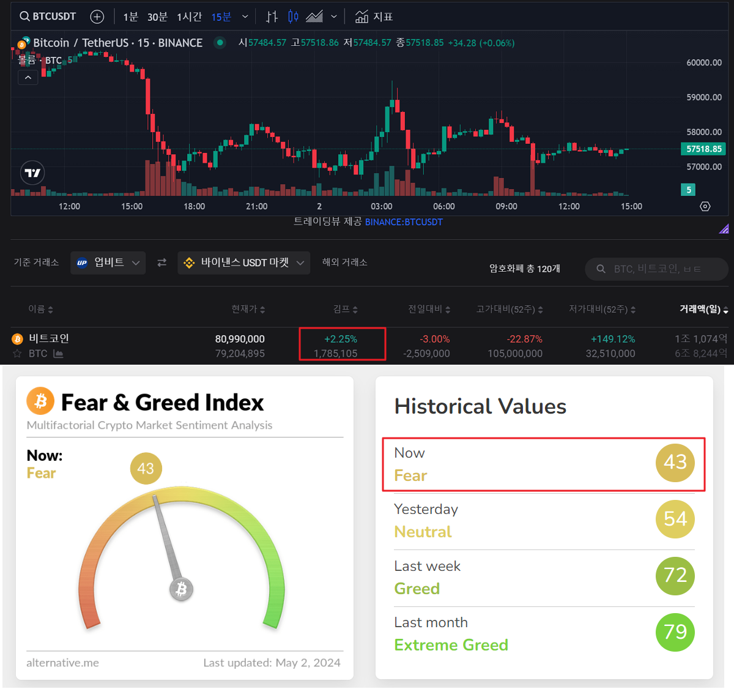734x700 pixels.
Task: Collapse the volume indicator legend
Action: 28,78
